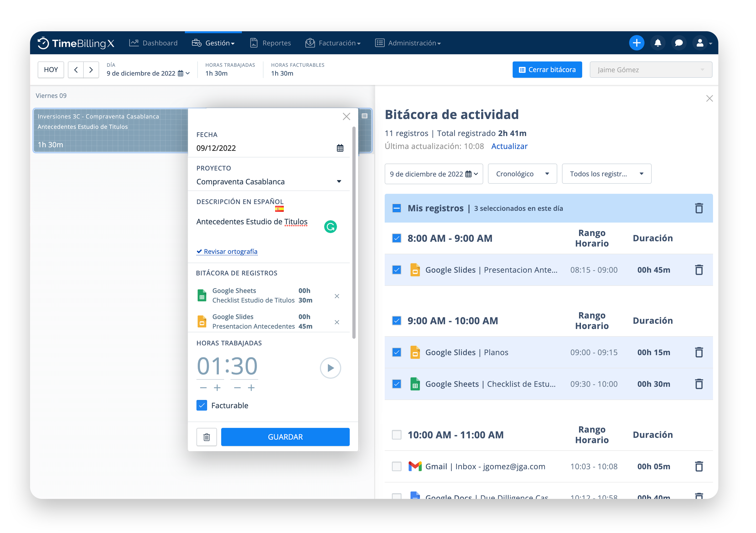Viewport: 756px width, 533px height.
Task: Uncheck the Facturable checkbox
Action: (202, 405)
